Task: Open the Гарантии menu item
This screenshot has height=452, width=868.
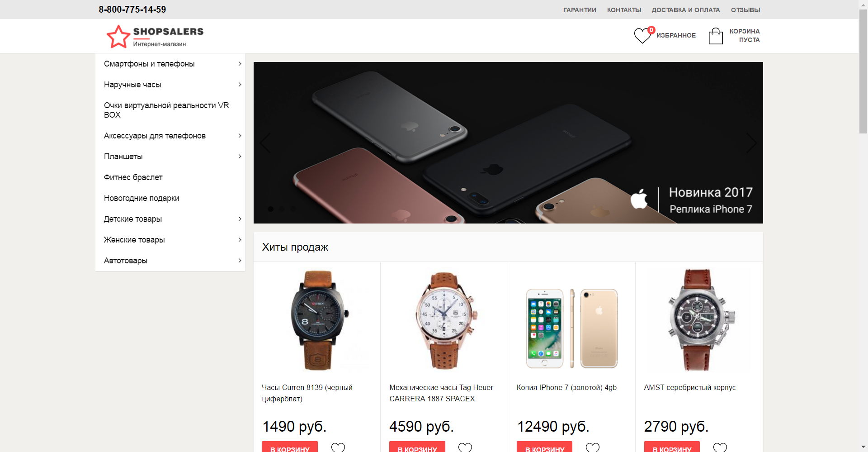Action: (580, 10)
